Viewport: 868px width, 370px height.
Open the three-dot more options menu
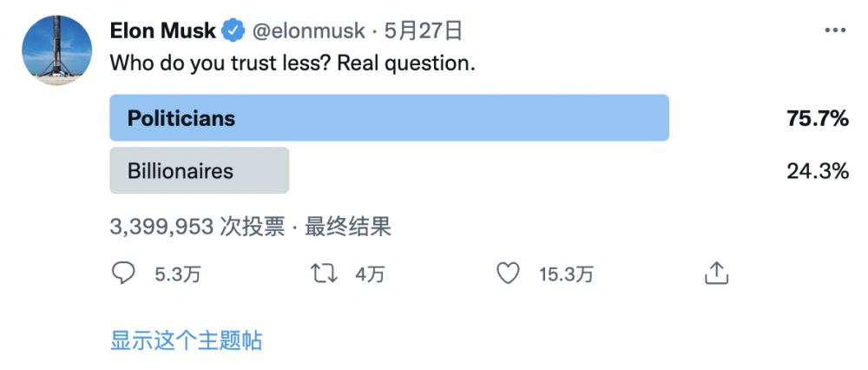click(x=835, y=30)
